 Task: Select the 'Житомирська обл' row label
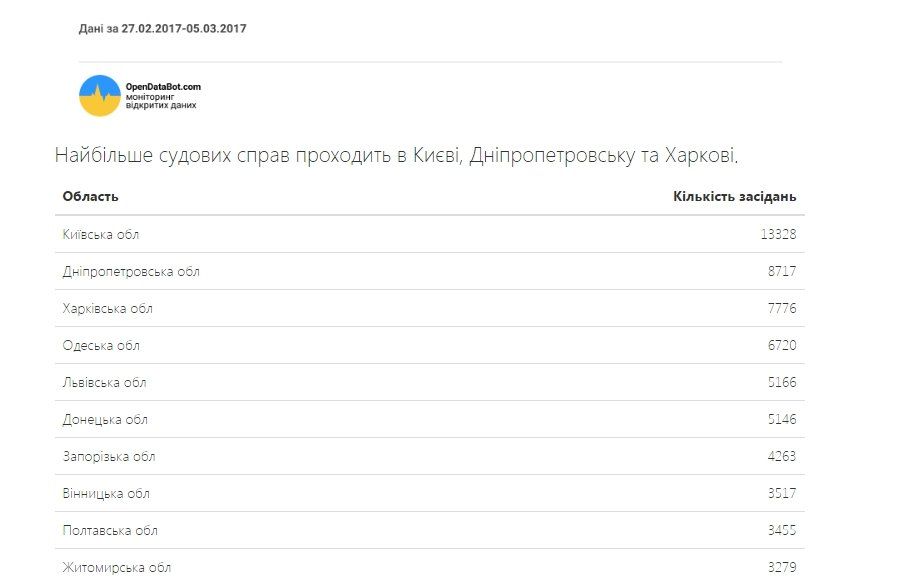tap(117, 568)
